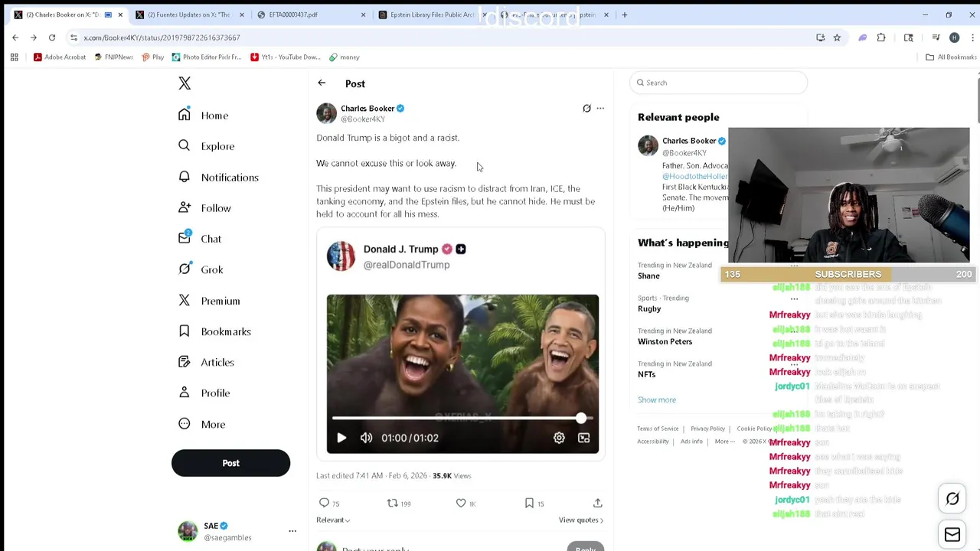Go back with the Post arrow
This screenshot has width=980, height=551.
coord(322,83)
